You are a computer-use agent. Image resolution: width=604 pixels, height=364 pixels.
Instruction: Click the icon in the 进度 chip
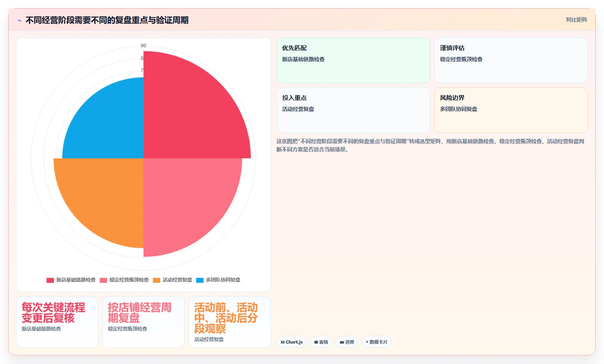coord(342,342)
